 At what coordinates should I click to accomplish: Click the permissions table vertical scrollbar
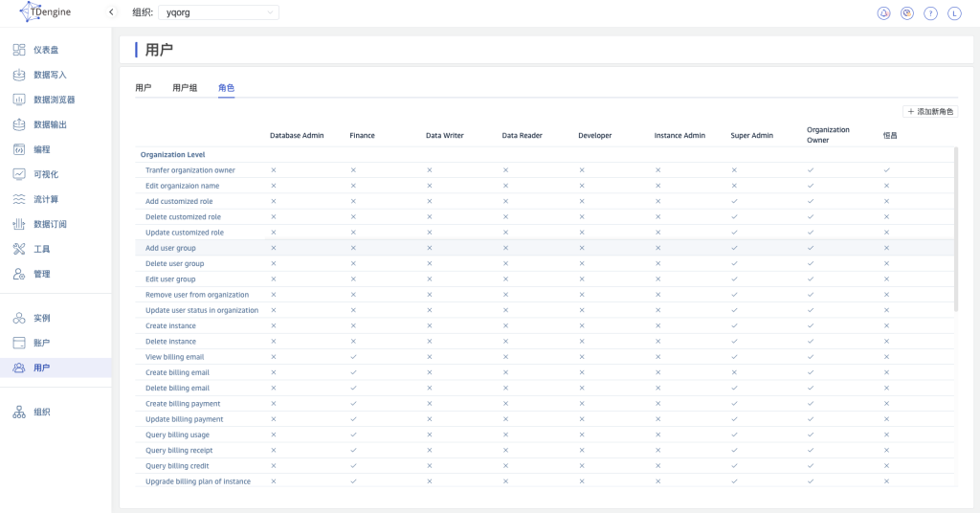tap(956, 230)
